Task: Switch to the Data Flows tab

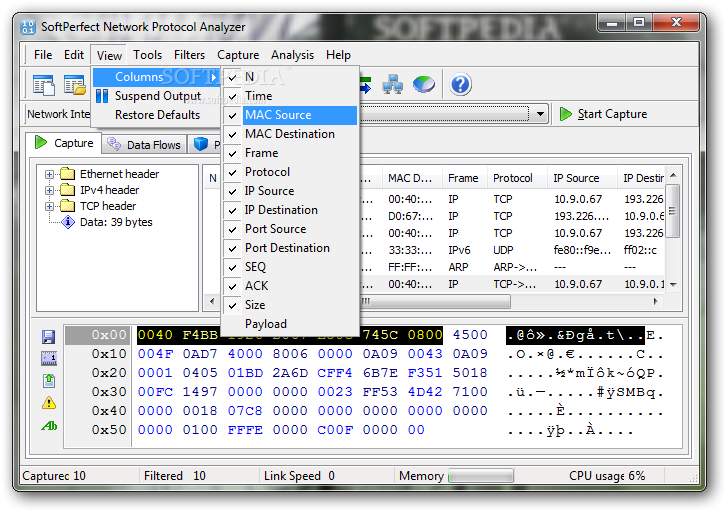Action: coord(144,145)
